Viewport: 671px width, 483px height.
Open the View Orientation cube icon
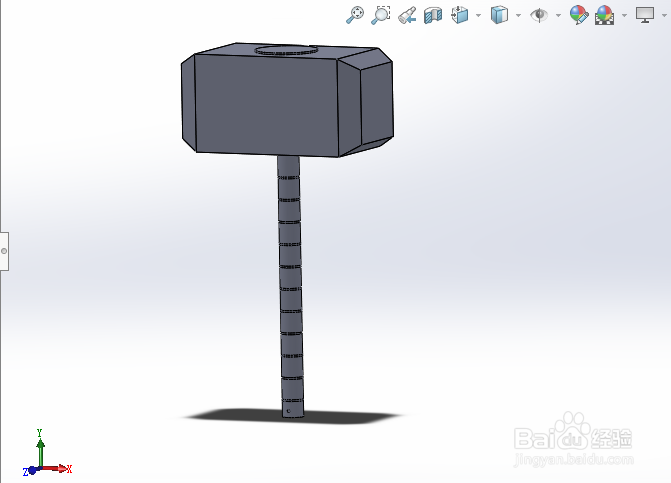pos(459,15)
